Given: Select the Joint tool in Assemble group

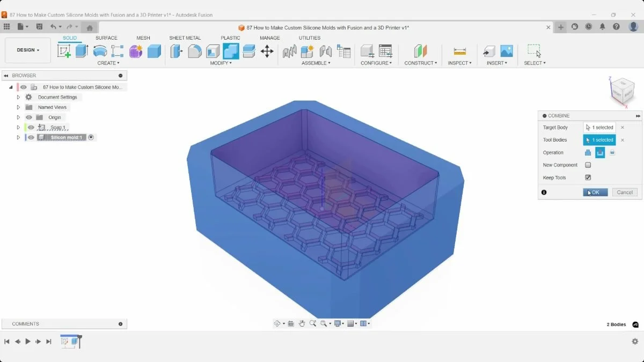Looking at the screenshot, I should coord(325,51).
